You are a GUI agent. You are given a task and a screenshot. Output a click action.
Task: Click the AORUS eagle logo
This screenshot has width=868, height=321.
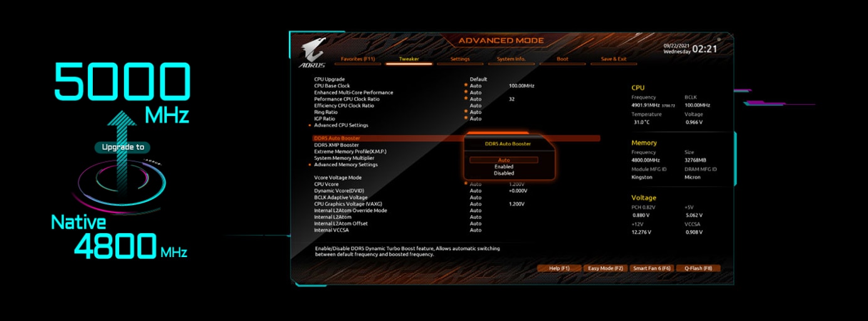tap(313, 51)
